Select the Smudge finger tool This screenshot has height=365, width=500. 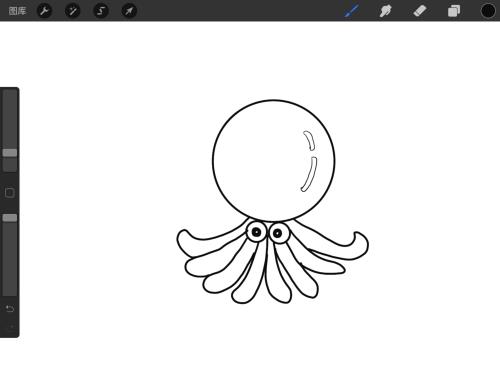click(x=385, y=11)
